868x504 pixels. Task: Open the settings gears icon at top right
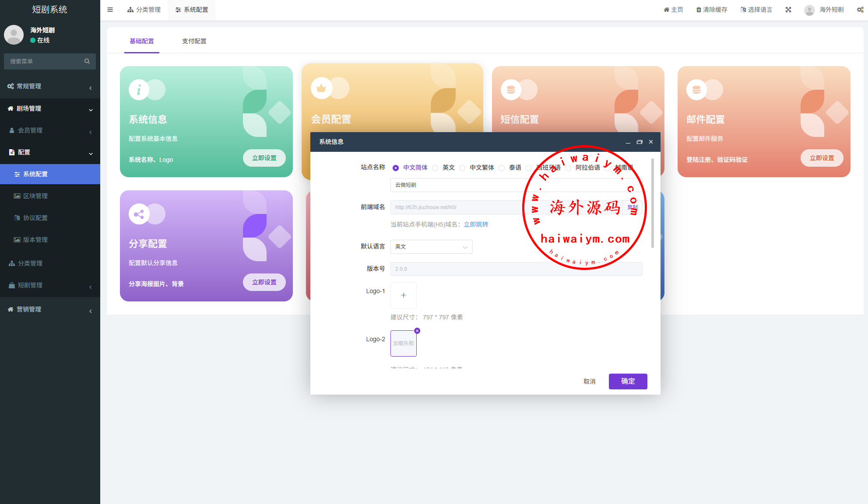[860, 10]
